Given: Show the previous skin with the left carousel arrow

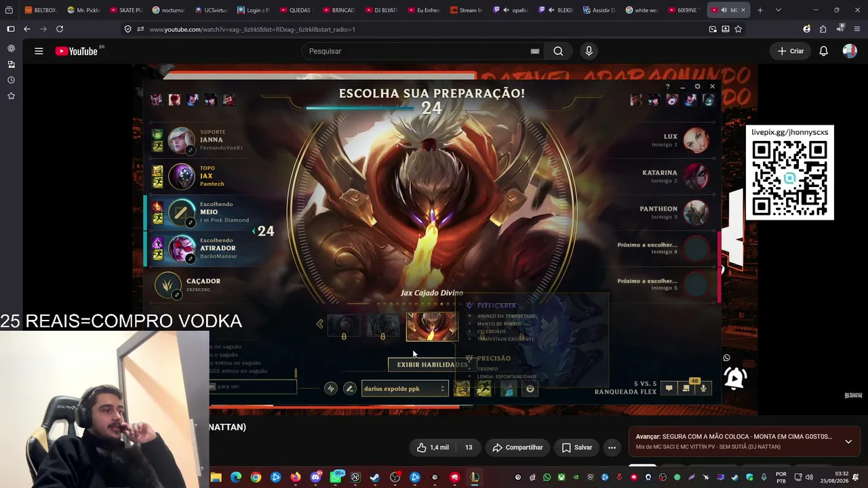Looking at the screenshot, I should click(320, 324).
